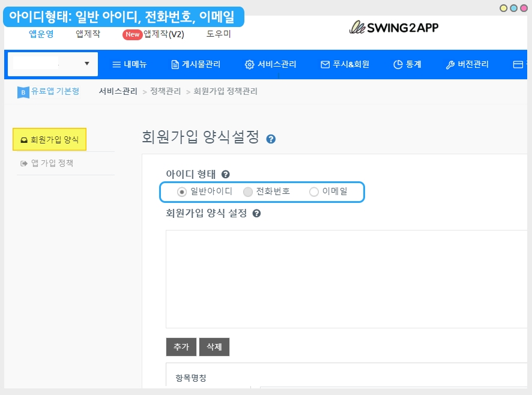The image size is (532, 395).
Task: Open 서비스관리 with the gear icon
Action: click(x=271, y=64)
